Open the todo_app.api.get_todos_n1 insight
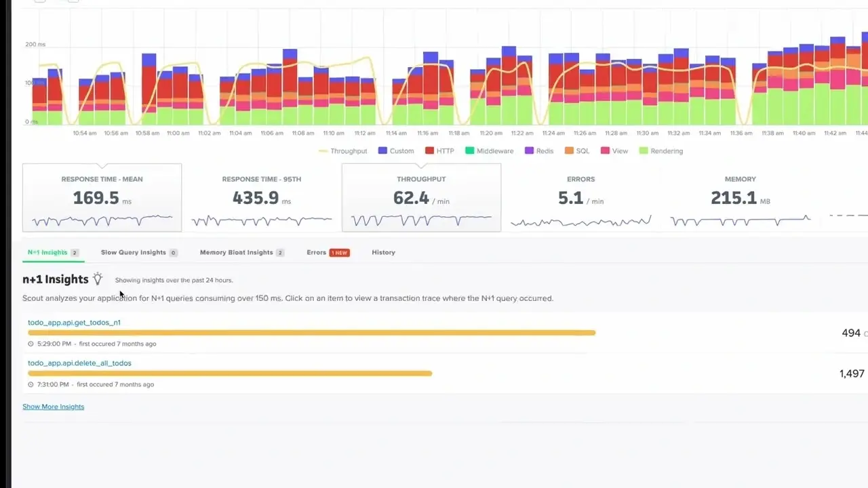Image resolution: width=868 pixels, height=488 pixels. click(x=75, y=323)
